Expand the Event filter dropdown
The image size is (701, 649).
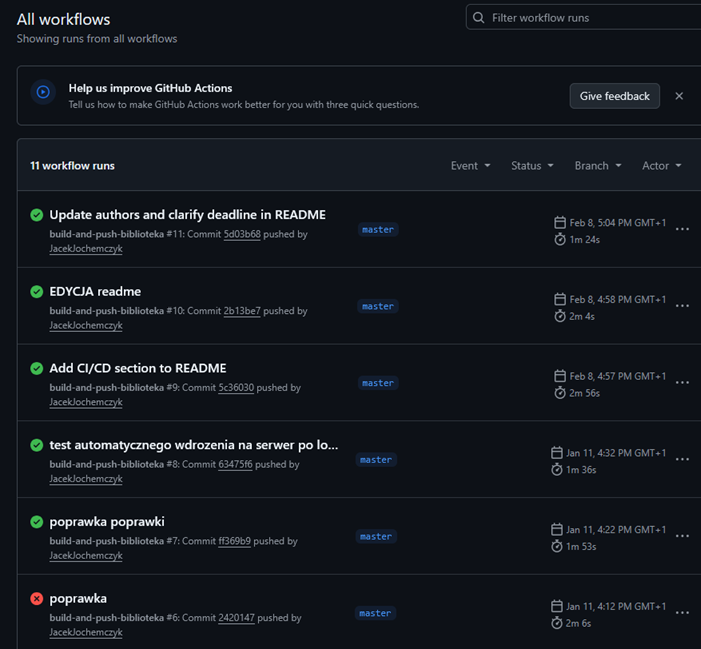[x=470, y=166]
